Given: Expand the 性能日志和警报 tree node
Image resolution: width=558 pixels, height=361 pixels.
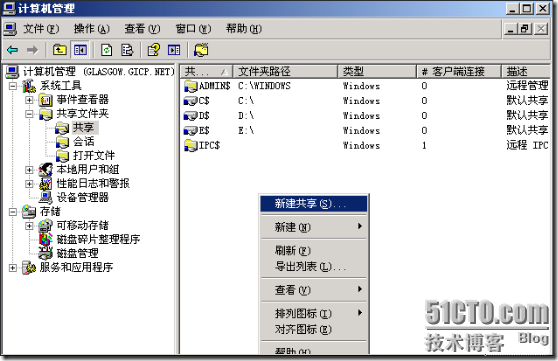Looking at the screenshot, I should 29,184.
